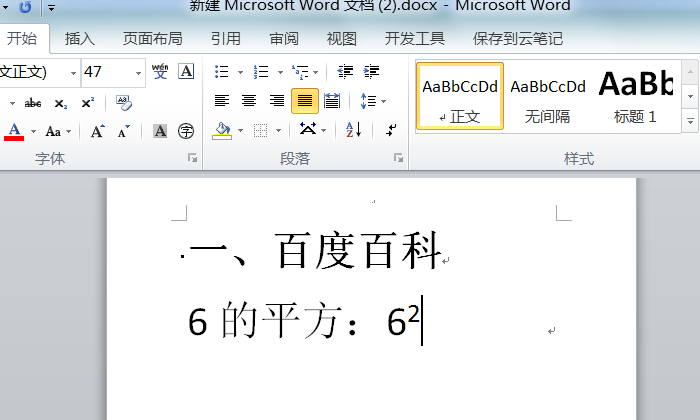
Task: Open the font size dropdown
Action: pyautogui.click(x=138, y=73)
